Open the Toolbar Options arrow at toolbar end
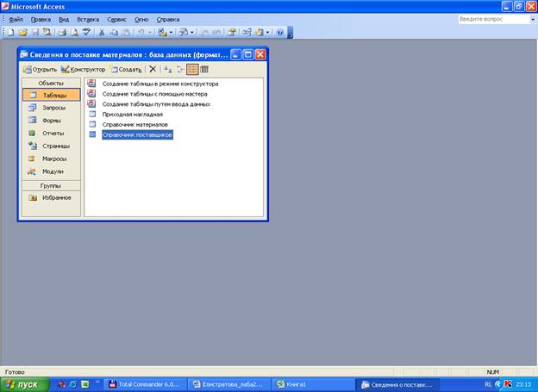This screenshot has width=538, height=392. click(x=290, y=32)
